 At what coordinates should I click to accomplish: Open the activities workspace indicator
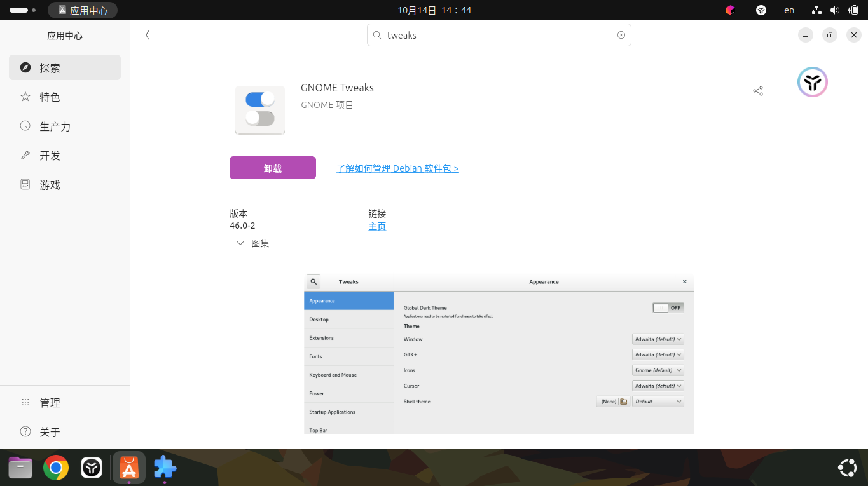click(23, 10)
